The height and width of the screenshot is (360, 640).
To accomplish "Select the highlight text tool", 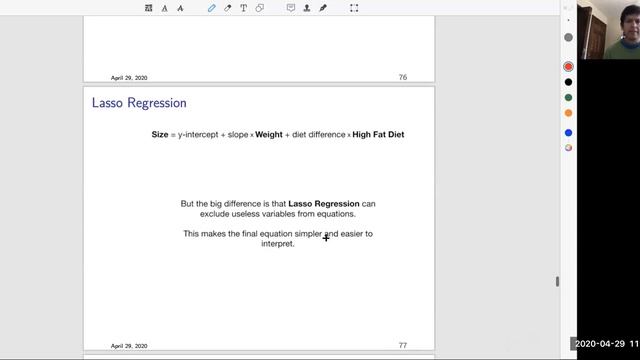I will click(149, 8).
